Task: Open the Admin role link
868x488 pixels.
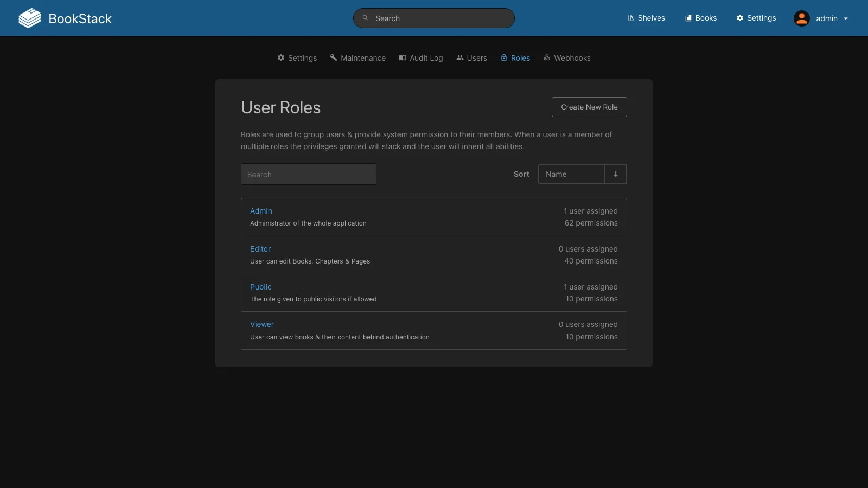Action: (261, 211)
